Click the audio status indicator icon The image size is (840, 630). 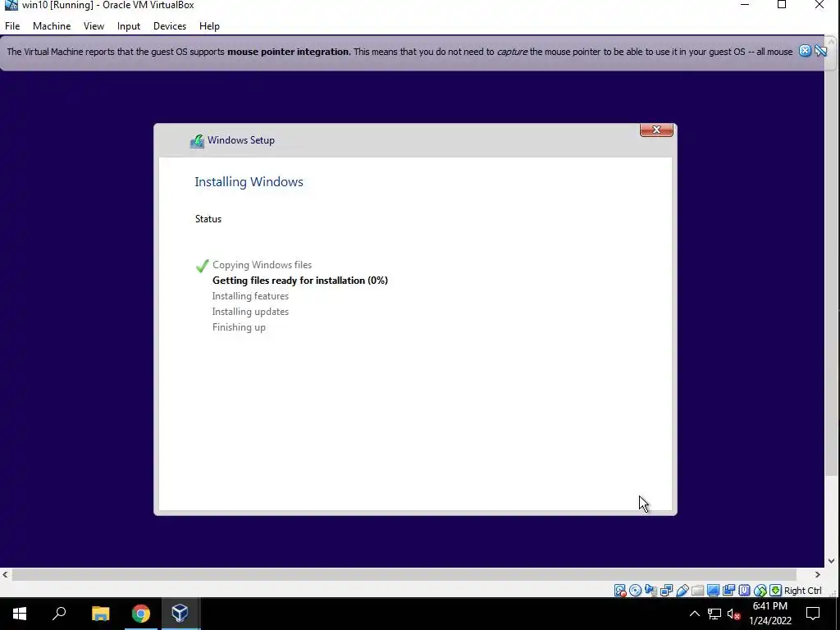pos(651,591)
